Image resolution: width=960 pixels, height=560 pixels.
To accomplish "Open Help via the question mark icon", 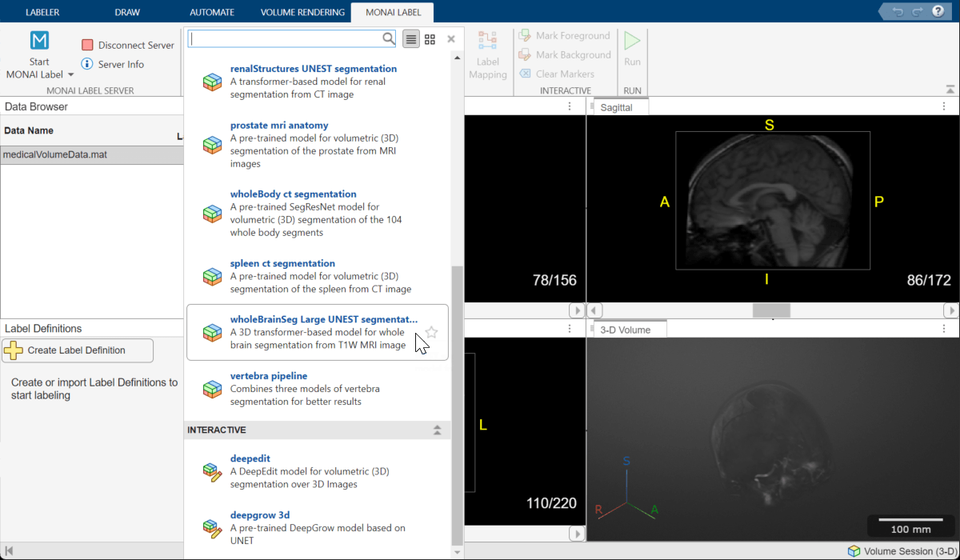I will coord(937,11).
